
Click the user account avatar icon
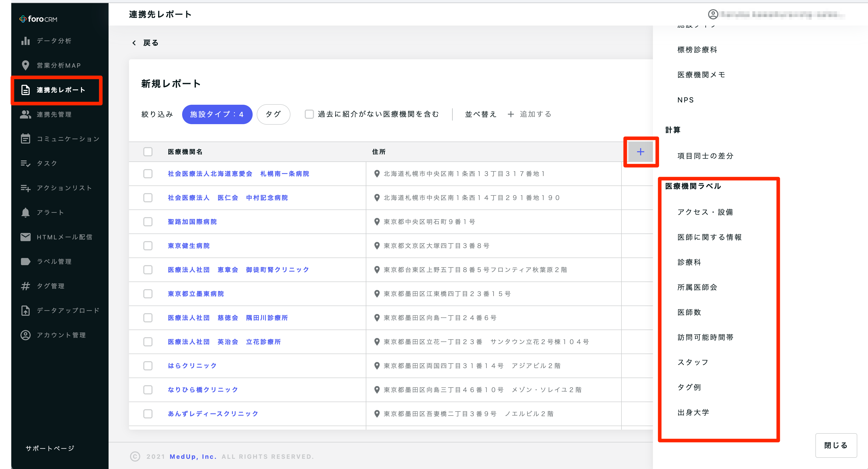713,14
